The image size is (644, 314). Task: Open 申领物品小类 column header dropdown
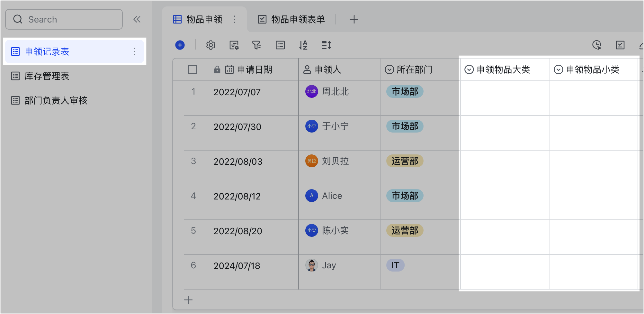(559, 69)
